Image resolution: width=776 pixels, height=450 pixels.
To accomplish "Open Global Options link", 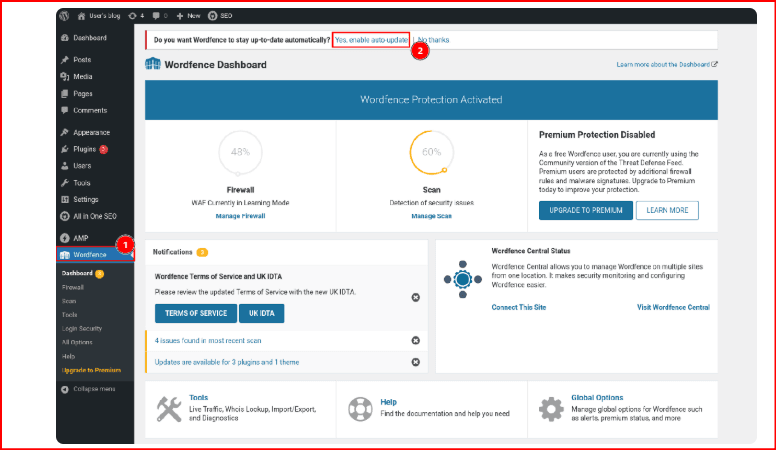I will click(x=597, y=398).
